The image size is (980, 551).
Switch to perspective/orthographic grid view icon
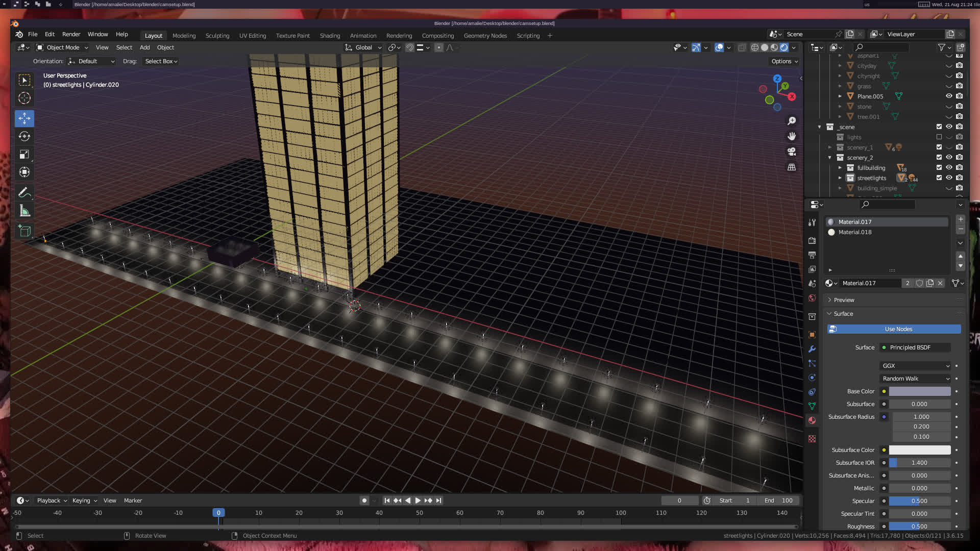pyautogui.click(x=792, y=167)
